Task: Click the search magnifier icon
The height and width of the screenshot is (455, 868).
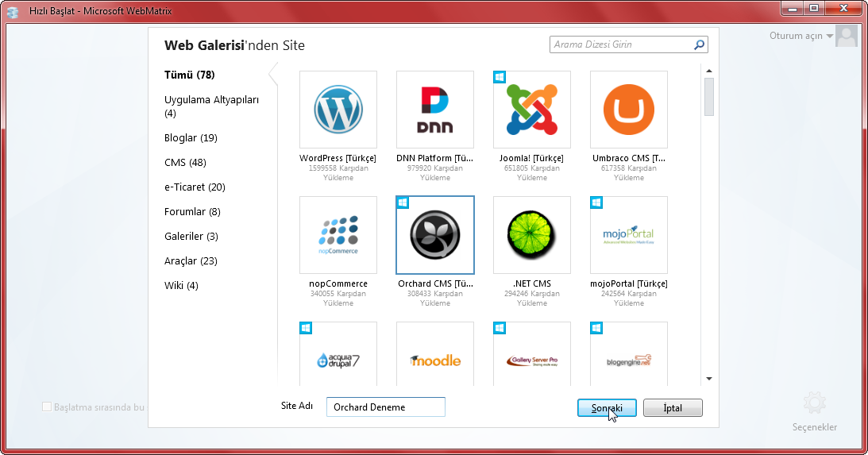Action: [699, 44]
